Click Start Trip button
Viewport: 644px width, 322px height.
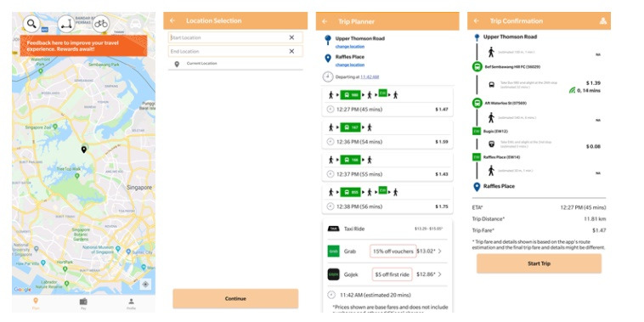(x=539, y=263)
